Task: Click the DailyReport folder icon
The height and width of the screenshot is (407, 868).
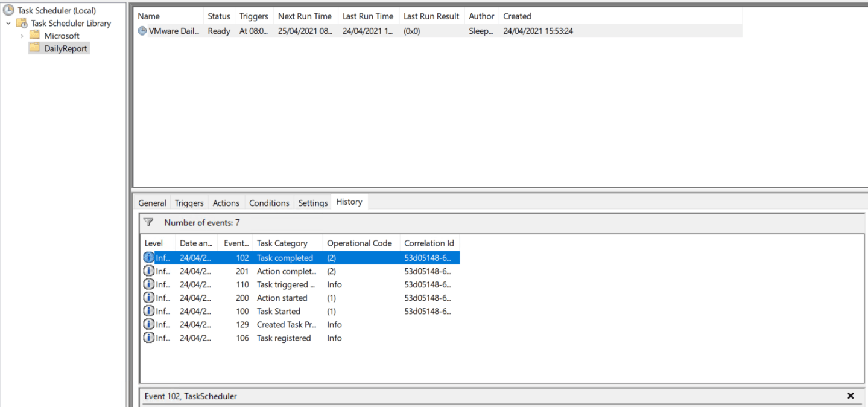Action: 34,48
